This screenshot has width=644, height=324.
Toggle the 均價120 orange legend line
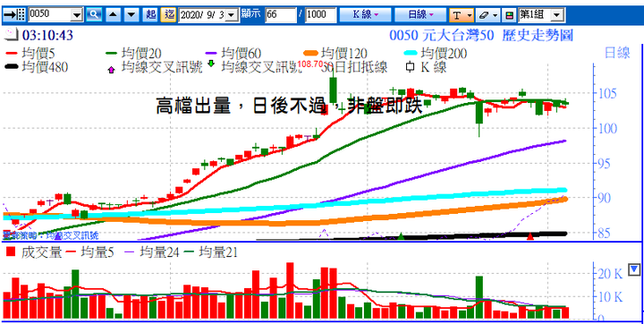pyautogui.click(x=336, y=53)
